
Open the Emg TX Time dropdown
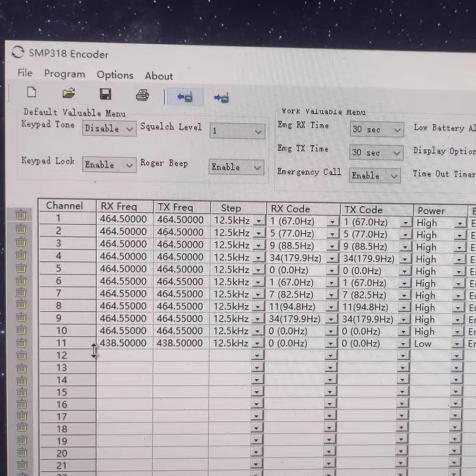376,153
